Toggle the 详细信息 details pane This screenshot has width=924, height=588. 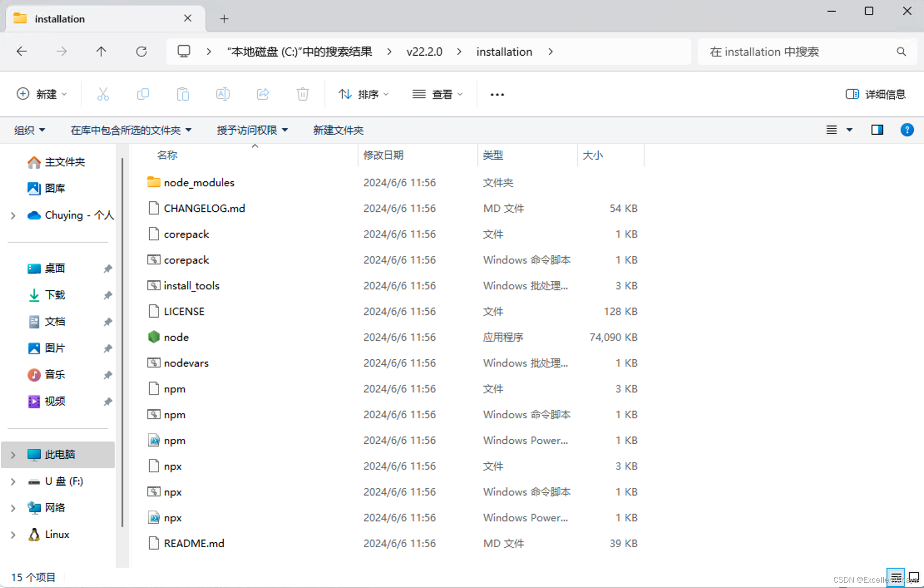click(x=875, y=94)
